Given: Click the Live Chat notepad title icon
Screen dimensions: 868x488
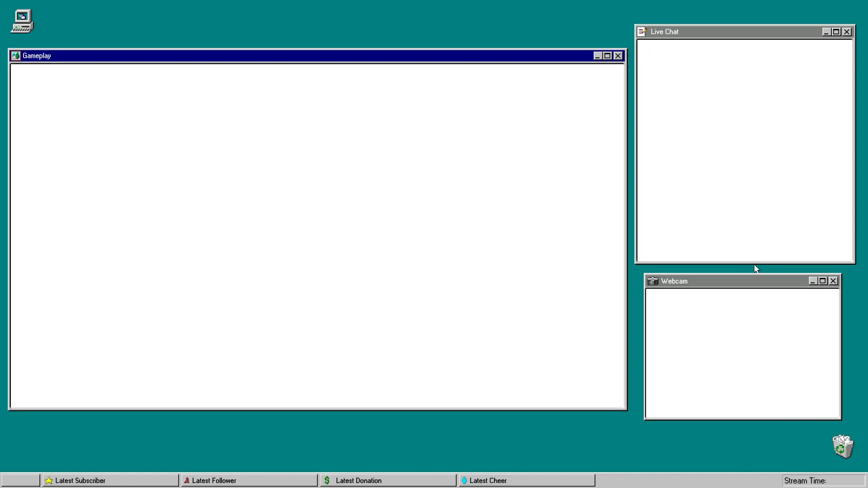Looking at the screenshot, I should click(x=642, y=32).
